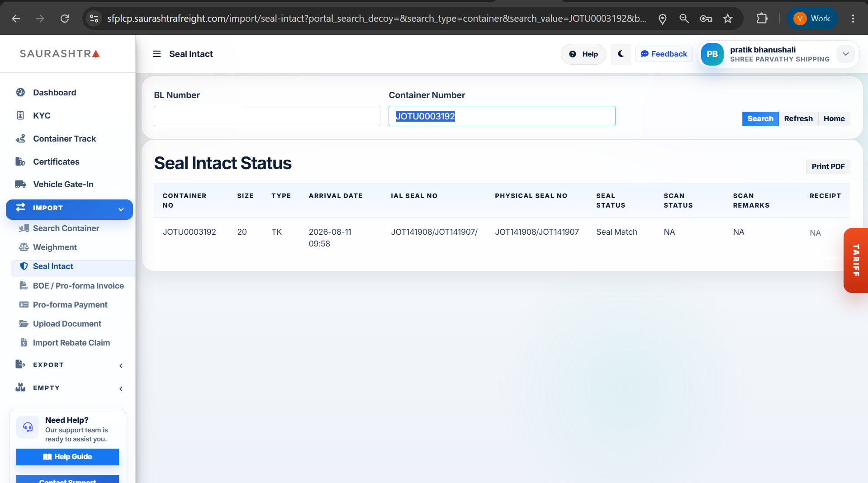Click the Dashboard gauge icon
Screen dimensions: 868x483
pos(20,92)
